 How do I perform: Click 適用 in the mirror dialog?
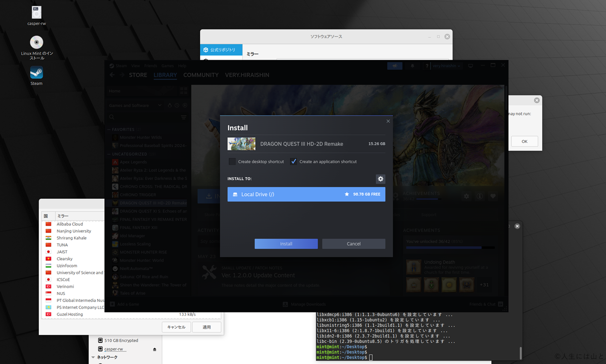tap(206, 327)
